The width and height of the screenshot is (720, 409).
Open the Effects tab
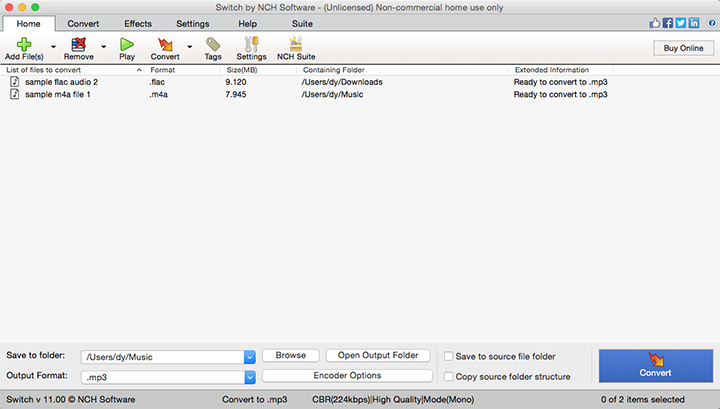coord(138,23)
